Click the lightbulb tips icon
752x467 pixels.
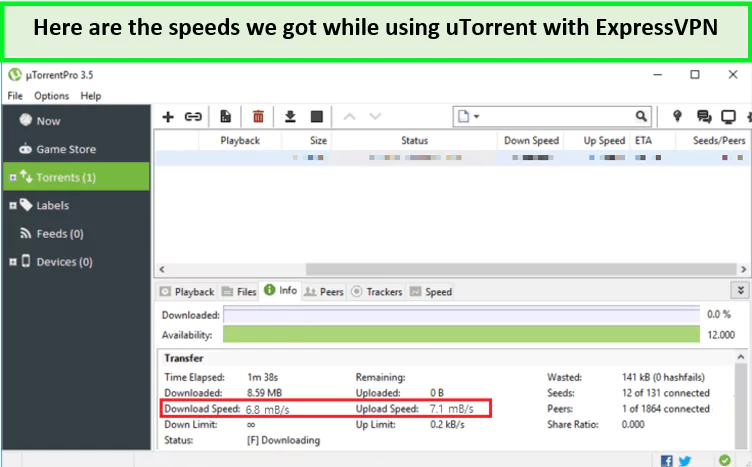tap(677, 117)
